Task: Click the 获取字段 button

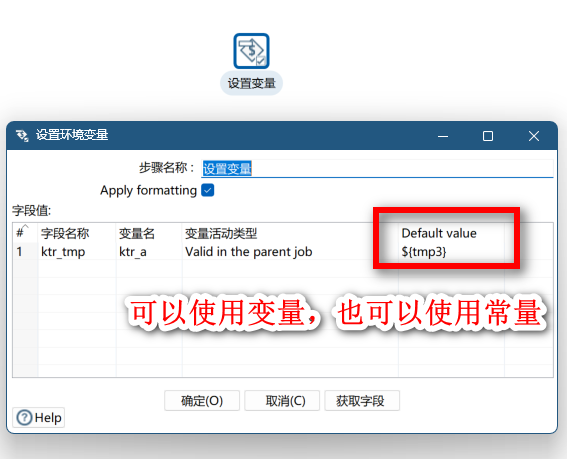Action: [x=362, y=401]
